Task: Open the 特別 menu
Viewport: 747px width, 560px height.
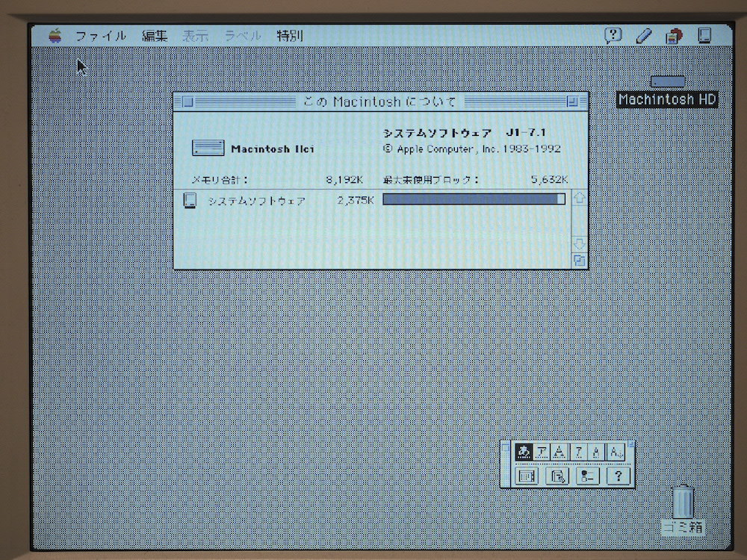Action: click(x=290, y=36)
